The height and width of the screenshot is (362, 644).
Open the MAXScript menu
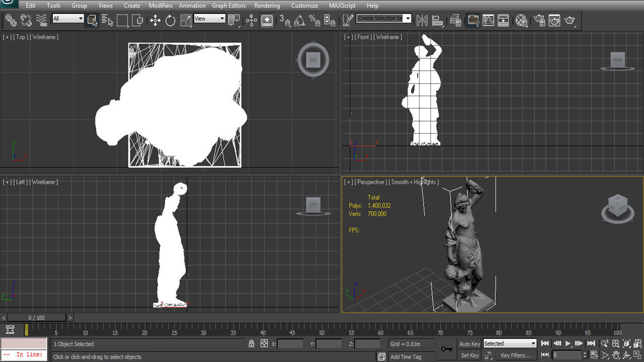342,5
